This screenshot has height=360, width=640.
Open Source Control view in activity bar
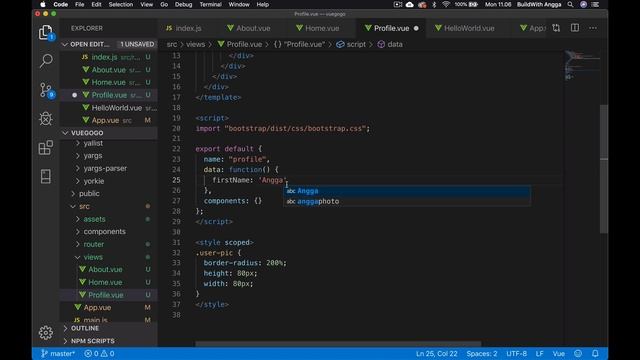tap(46, 90)
